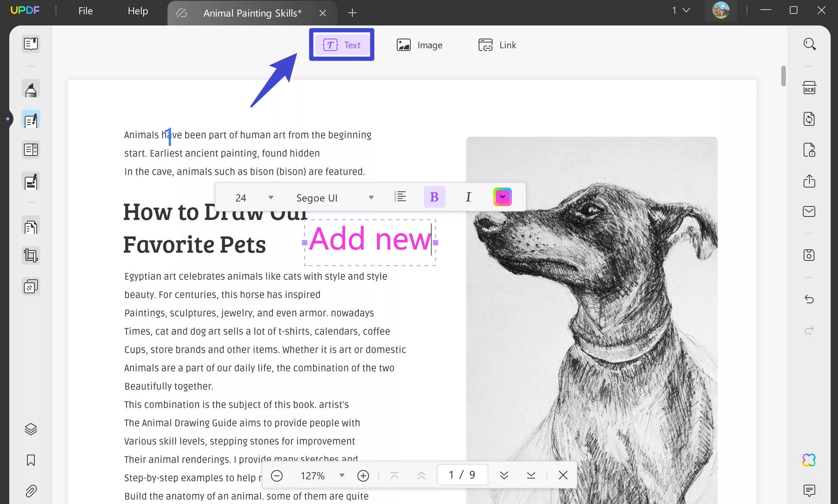Click the sidebar collapse dot handle
838x504 pixels.
tap(7, 119)
